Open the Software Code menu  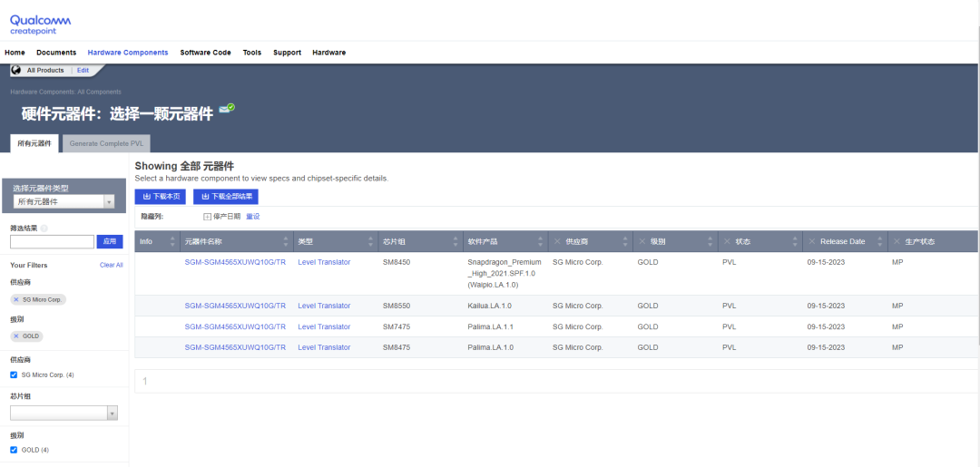[206, 53]
